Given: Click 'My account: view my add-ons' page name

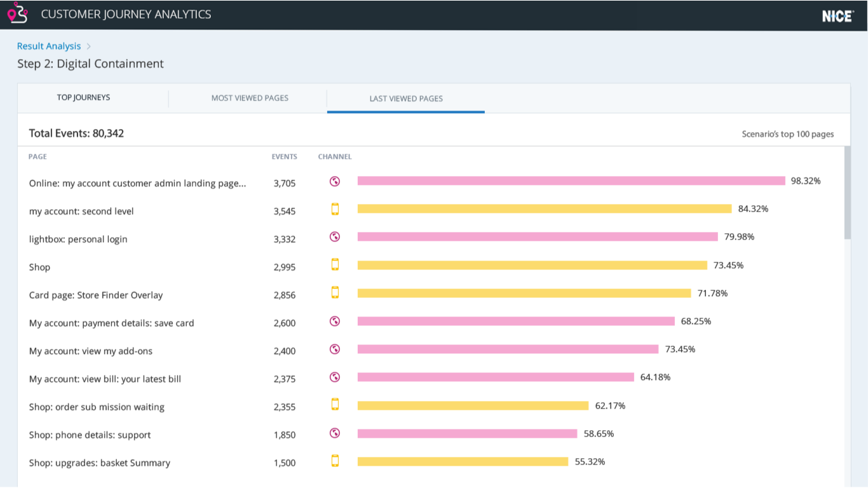Looking at the screenshot, I should (x=91, y=351).
